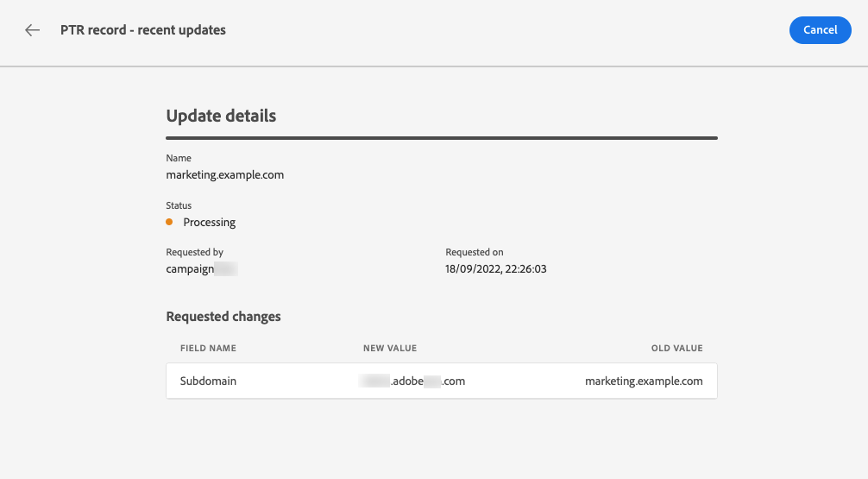The height and width of the screenshot is (479, 868).
Task: Click the Old Value column header
Action: pos(677,349)
